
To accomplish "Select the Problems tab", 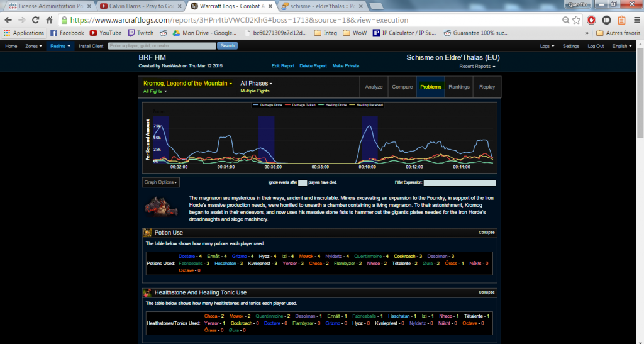I will (x=430, y=87).
